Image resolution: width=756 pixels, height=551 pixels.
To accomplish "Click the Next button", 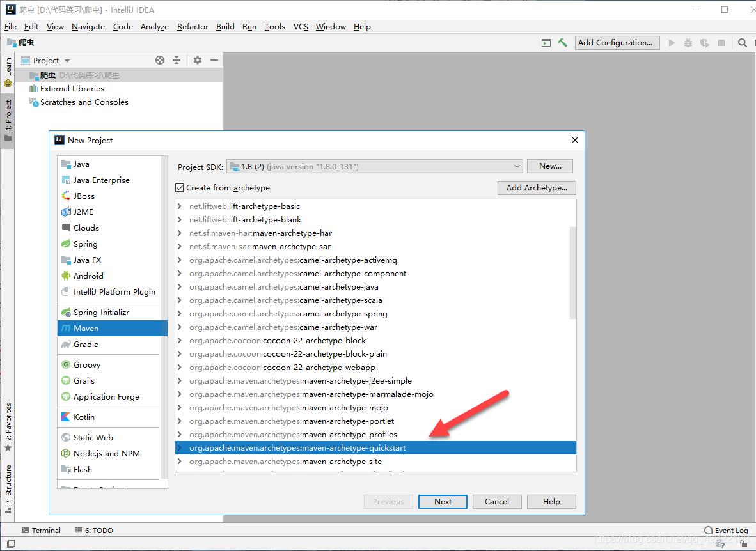I will 443,501.
